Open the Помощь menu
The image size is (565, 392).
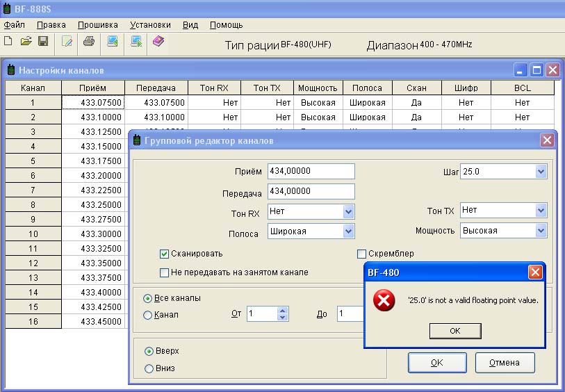pos(227,25)
